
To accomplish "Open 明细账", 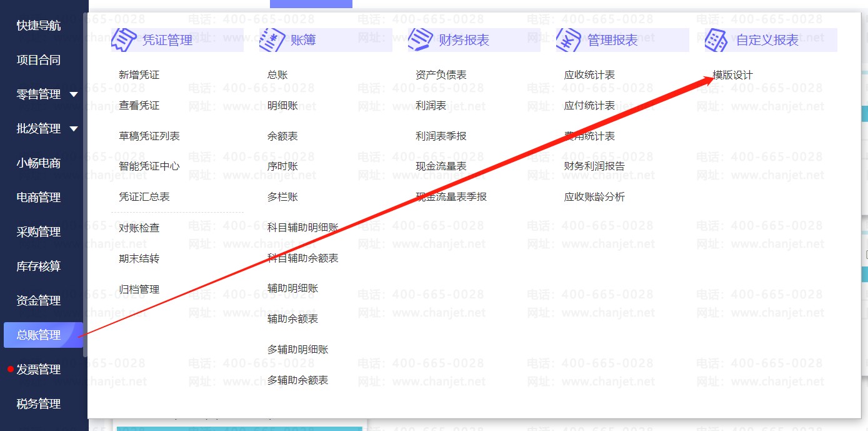I will tap(282, 106).
